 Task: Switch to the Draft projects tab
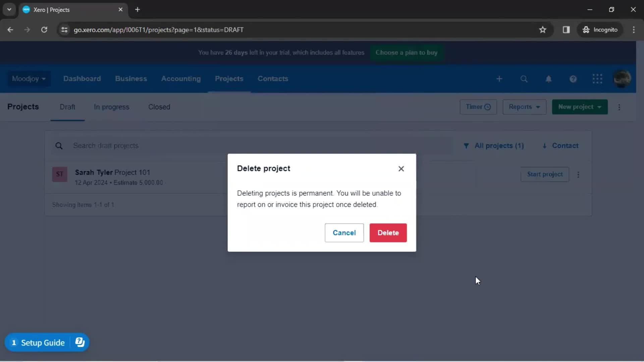(67, 107)
